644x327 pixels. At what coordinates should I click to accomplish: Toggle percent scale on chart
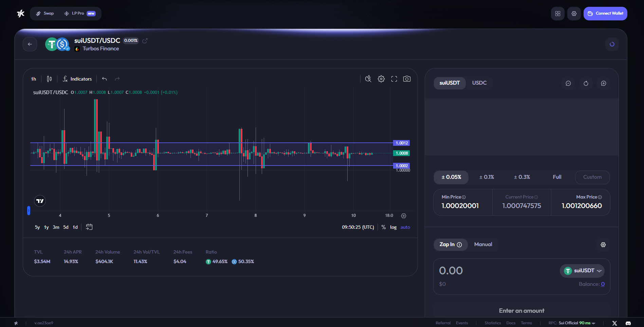[x=383, y=227]
